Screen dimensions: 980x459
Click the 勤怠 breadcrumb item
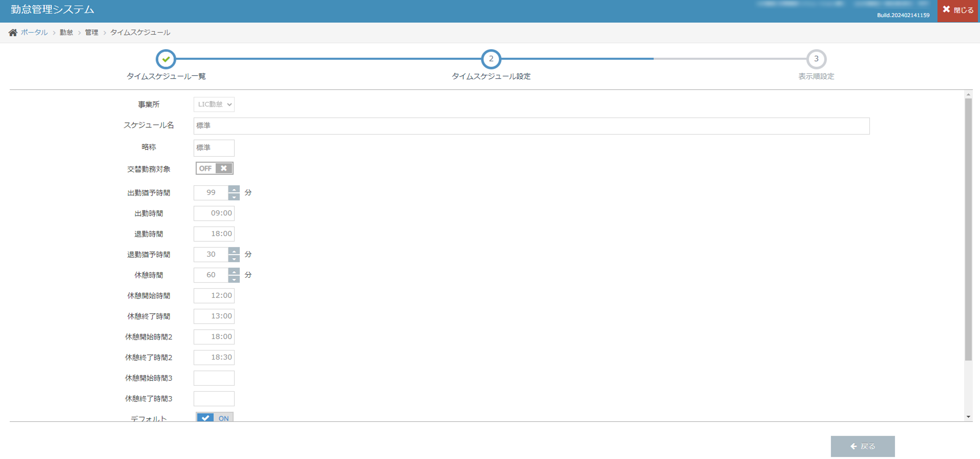pos(66,33)
